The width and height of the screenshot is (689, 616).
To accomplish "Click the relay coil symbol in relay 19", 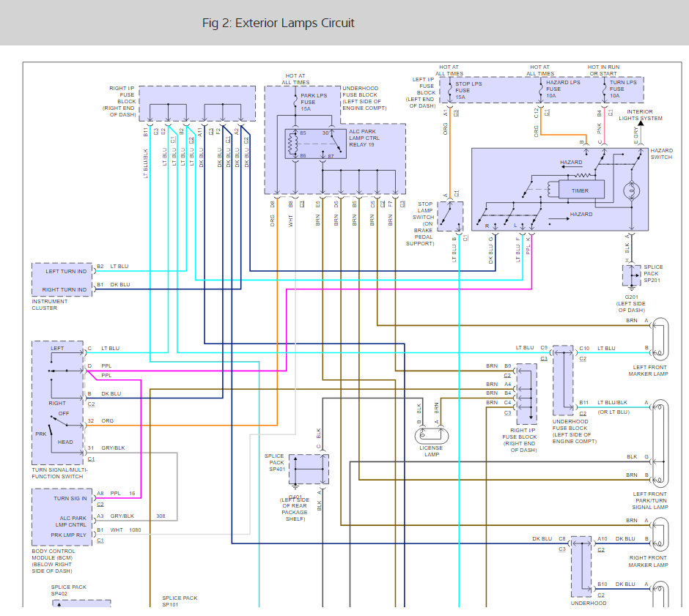I will tap(292, 144).
